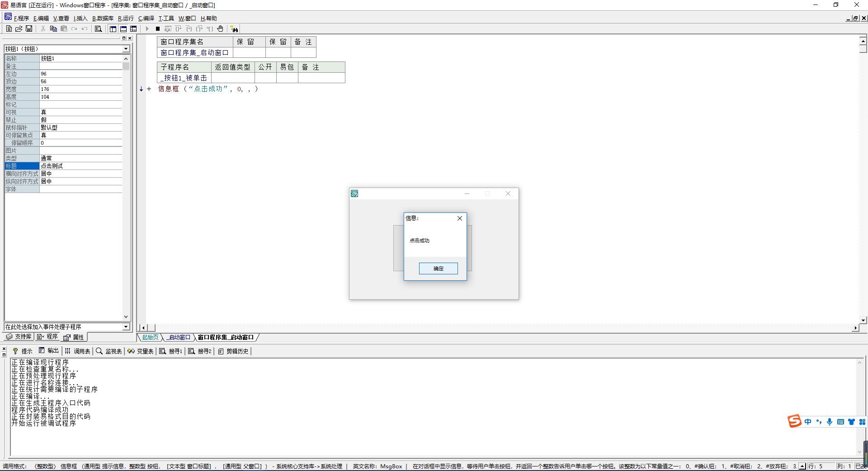
Task: Open the event handler subroutine dropdown
Action: point(126,327)
